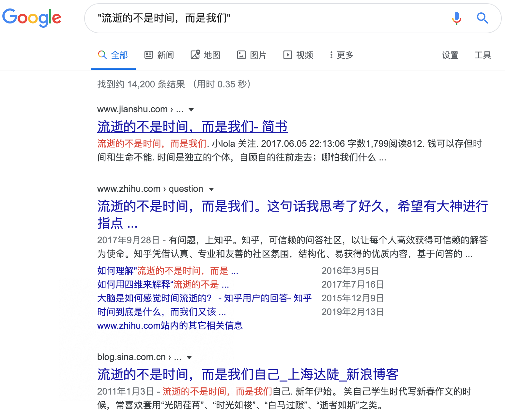The width and height of the screenshot is (505, 420).
Task: Open sitelink 如何理解"流逝的不是时间，而是
Action: click(168, 271)
